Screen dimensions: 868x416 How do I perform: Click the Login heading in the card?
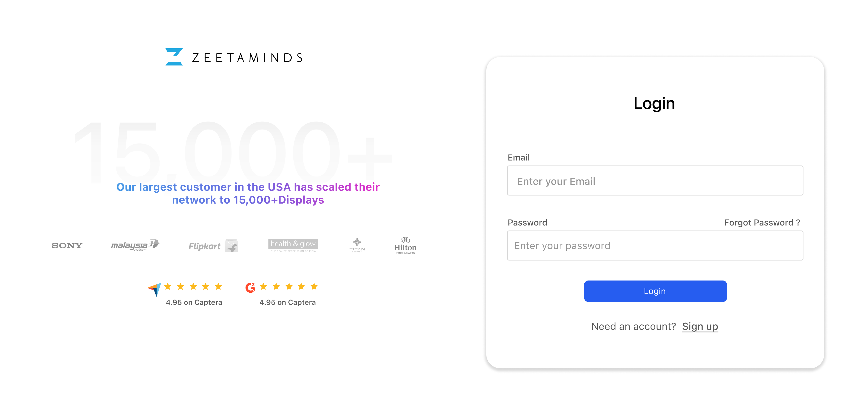click(x=654, y=103)
